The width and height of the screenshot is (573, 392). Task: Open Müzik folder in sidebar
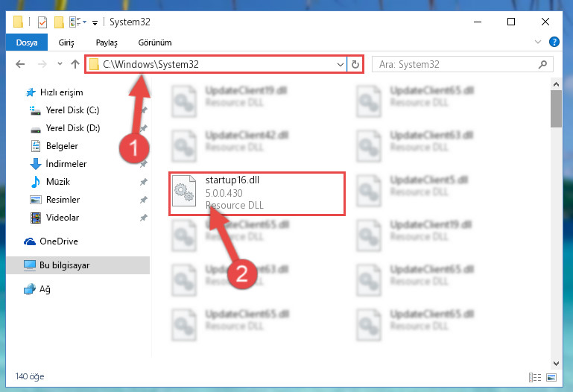(x=50, y=182)
